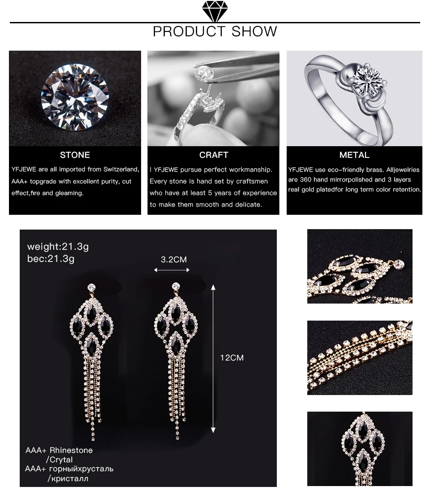The image size is (430, 504).
Task: Open the round cut stone image
Action: click(x=75, y=98)
